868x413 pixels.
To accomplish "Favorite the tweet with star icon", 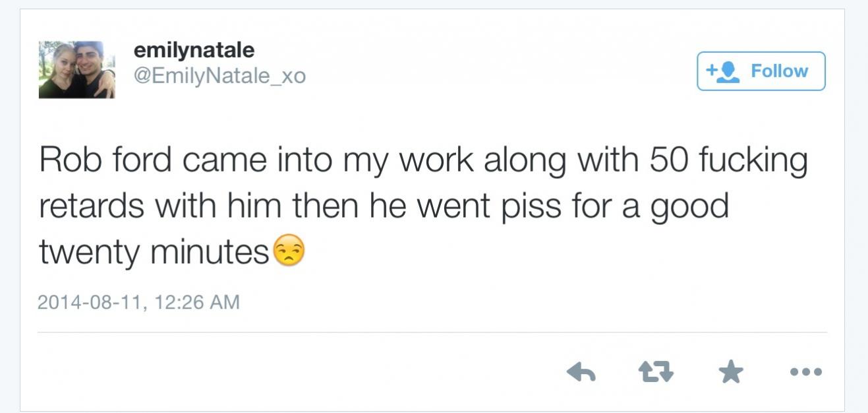I will coord(730,373).
